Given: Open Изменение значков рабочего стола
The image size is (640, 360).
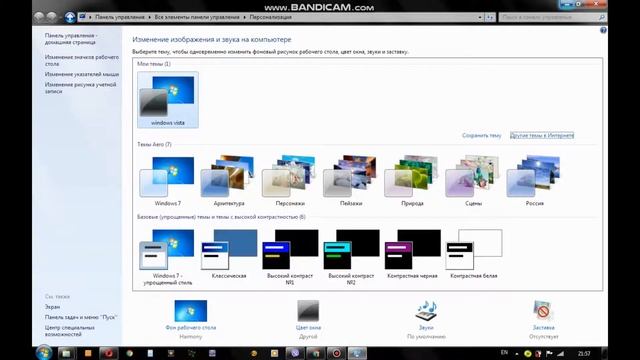Looking at the screenshot, I should (x=82, y=60).
